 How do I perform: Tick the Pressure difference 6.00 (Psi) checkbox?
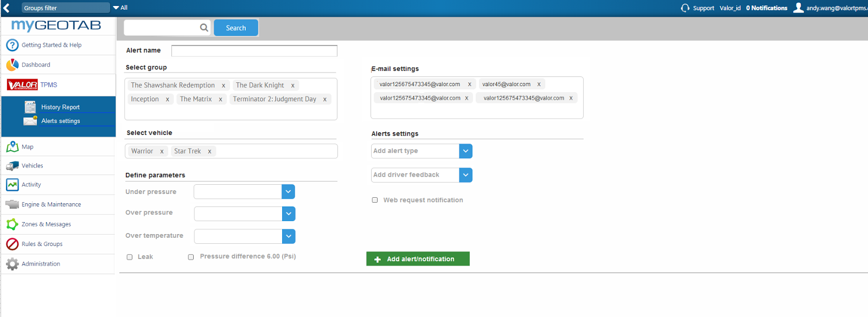click(x=191, y=257)
